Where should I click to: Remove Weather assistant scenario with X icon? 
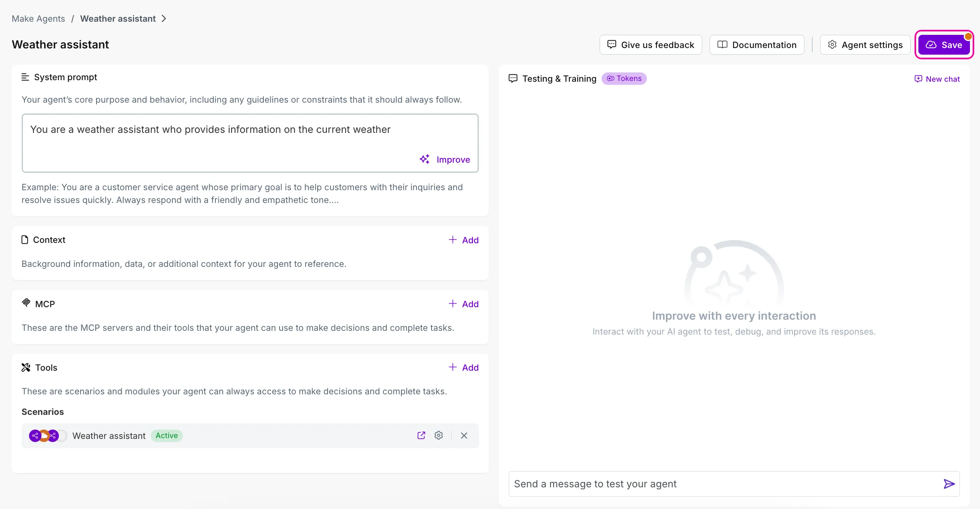coord(464,435)
